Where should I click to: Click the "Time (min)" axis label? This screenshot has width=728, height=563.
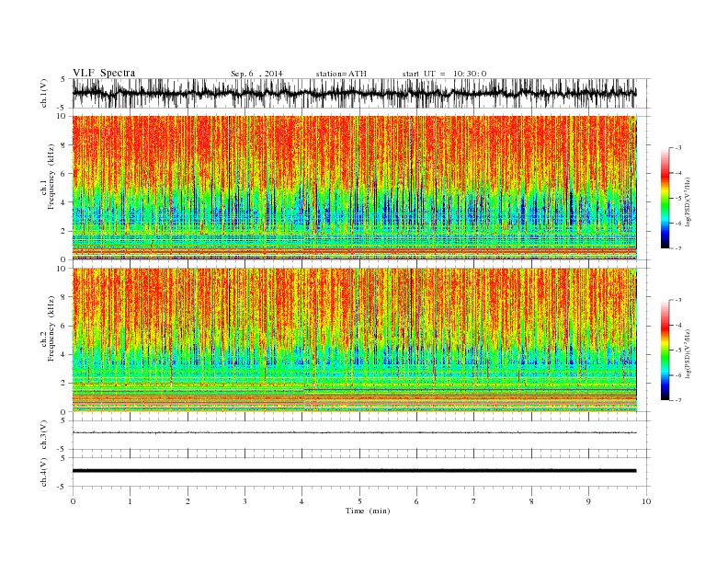[368, 511]
